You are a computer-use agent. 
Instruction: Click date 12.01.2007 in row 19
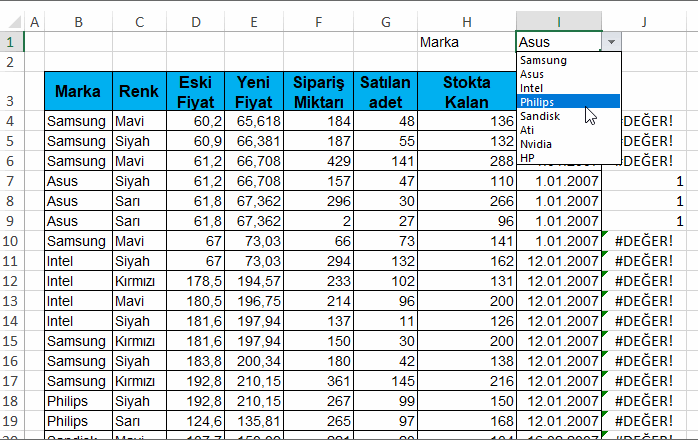click(559, 421)
